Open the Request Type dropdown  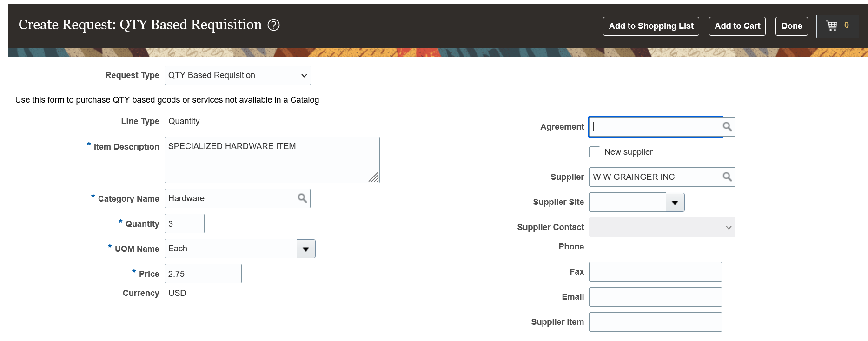(x=238, y=75)
